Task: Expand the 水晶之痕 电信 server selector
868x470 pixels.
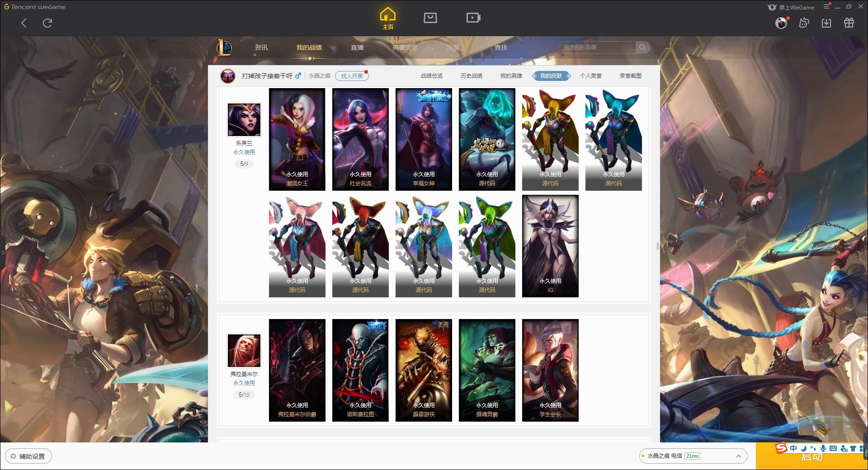Action: pyautogui.click(x=693, y=456)
